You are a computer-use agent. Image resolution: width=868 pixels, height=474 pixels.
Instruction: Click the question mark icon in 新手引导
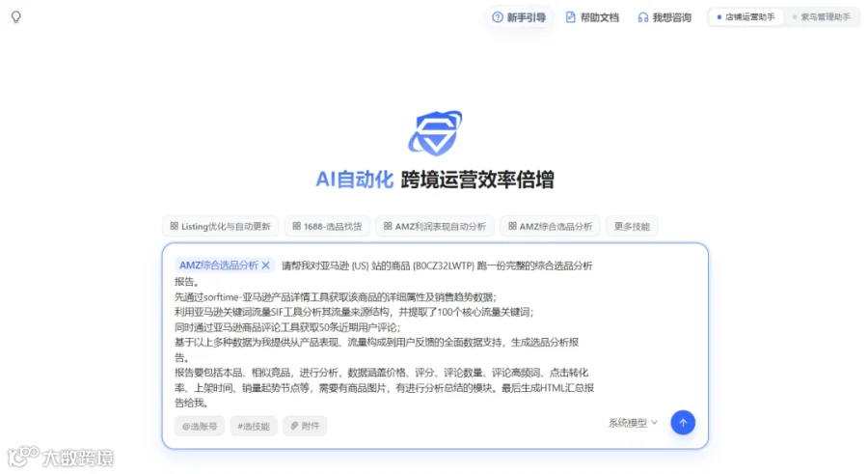point(498,17)
